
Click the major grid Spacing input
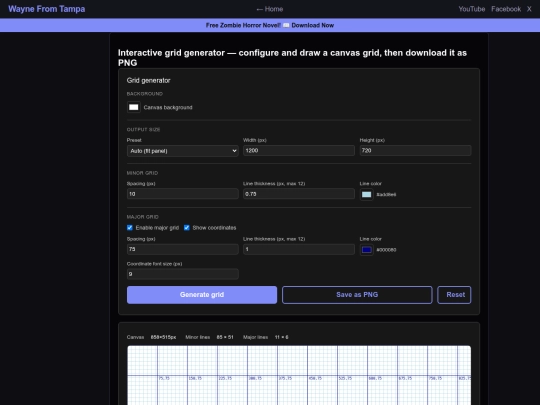183,249
